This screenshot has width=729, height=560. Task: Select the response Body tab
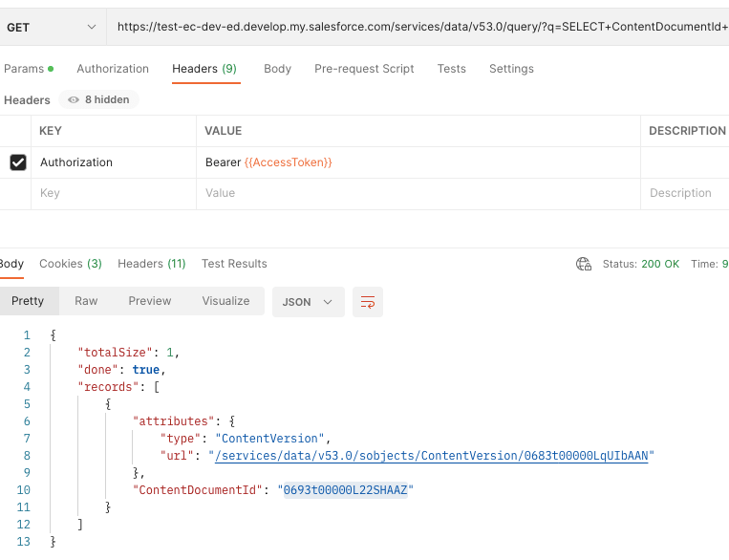pyautogui.click(x=11, y=264)
